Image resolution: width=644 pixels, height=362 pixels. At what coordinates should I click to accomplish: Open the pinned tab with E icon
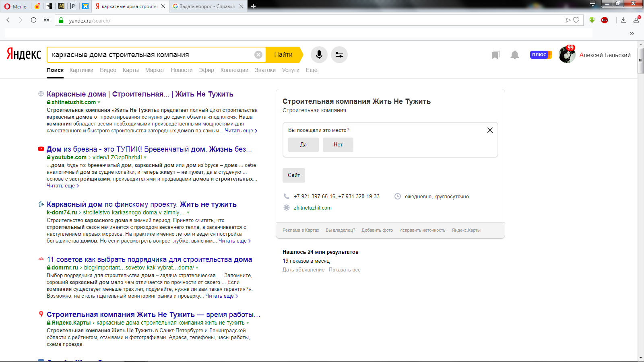point(73,6)
